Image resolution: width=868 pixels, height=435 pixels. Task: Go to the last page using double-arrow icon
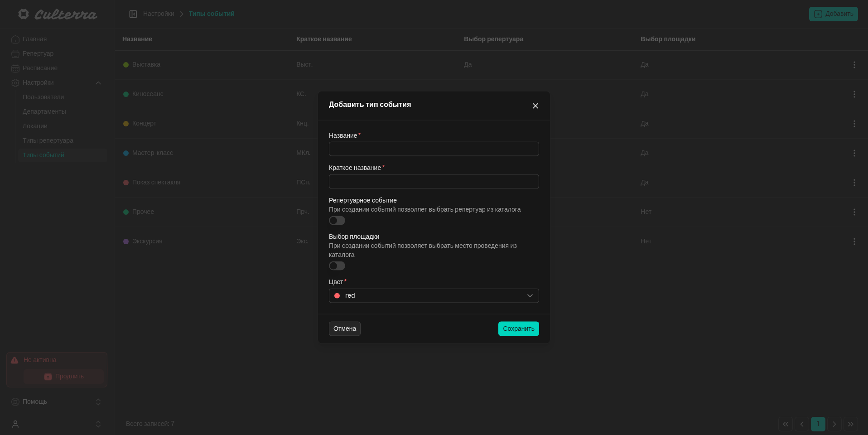click(x=850, y=424)
